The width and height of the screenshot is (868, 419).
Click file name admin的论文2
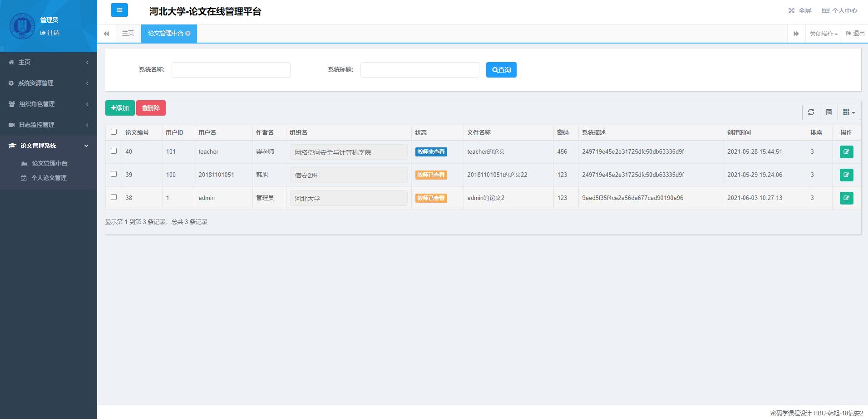pos(486,198)
